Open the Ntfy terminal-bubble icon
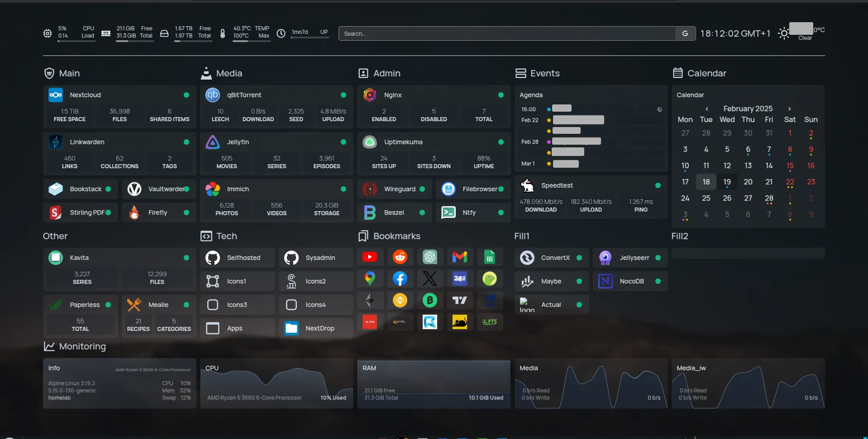 [x=448, y=212]
